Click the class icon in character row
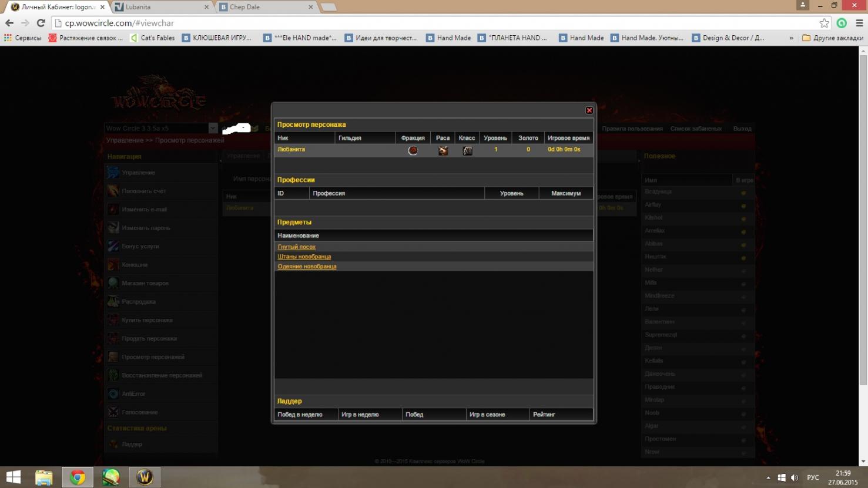The image size is (868, 488). point(467,150)
